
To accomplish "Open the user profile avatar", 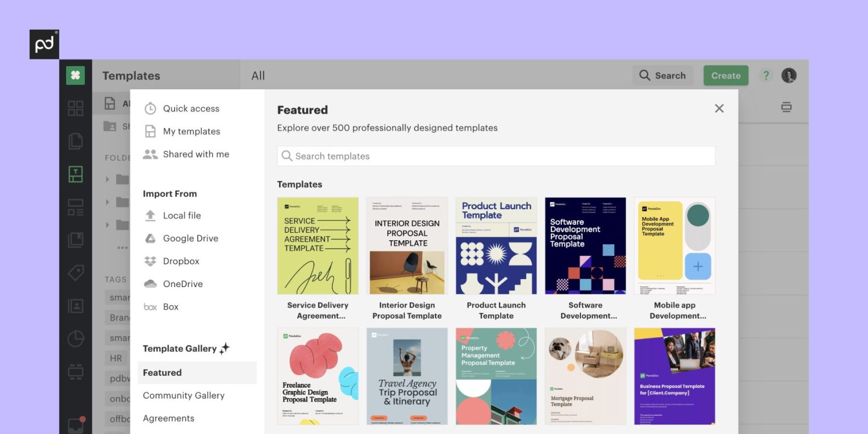I will point(789,76).
